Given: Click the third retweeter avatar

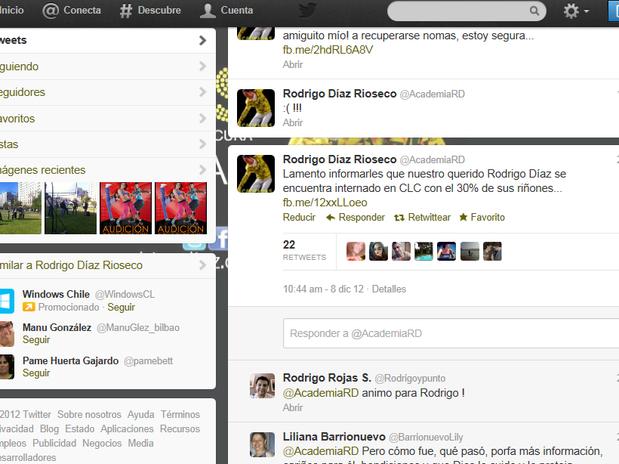Looking at the screenshot, I should (401, 252).
